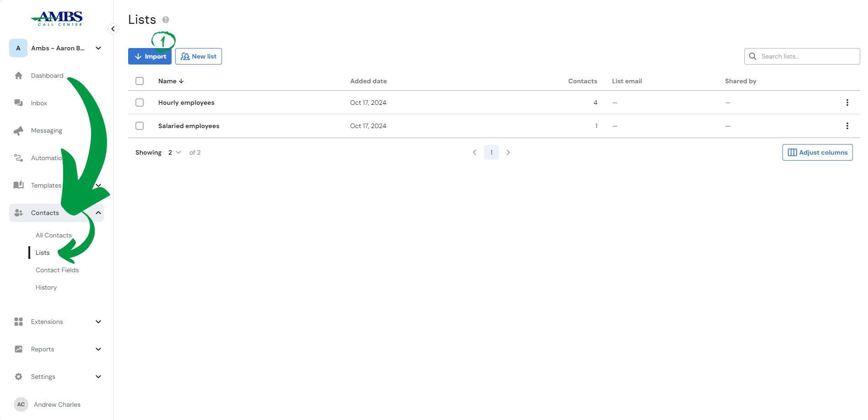Click the Contacts people icon
This screenshot has width=868, height=420.
click(18, 213)
